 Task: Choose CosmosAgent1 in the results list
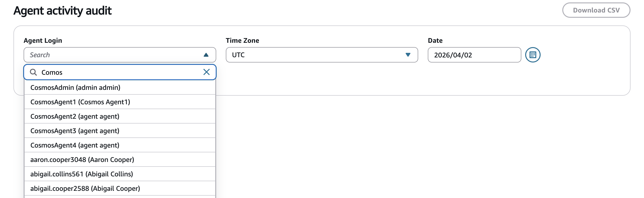(x=80, y=102)
